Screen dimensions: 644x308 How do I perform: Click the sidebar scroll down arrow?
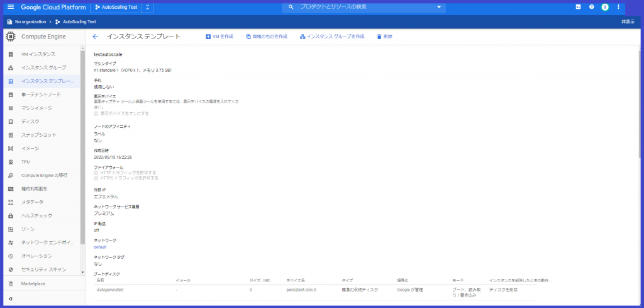(82, 272)
